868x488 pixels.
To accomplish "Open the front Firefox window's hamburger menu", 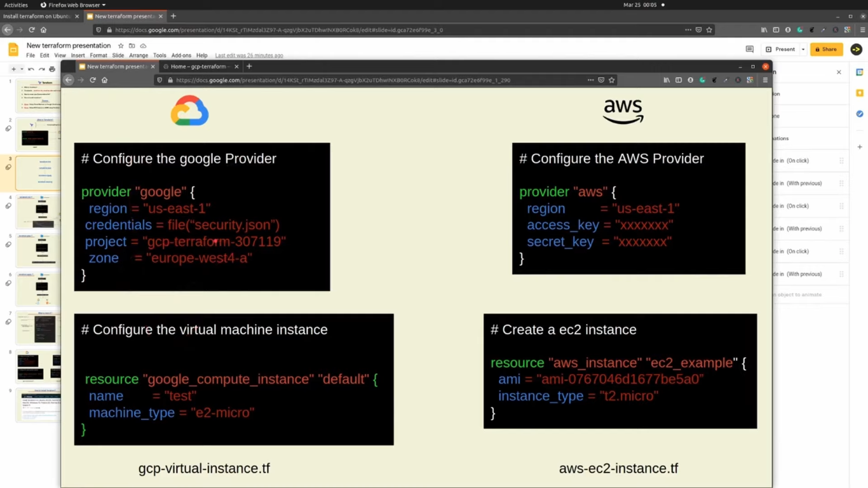I will (765, 80).
